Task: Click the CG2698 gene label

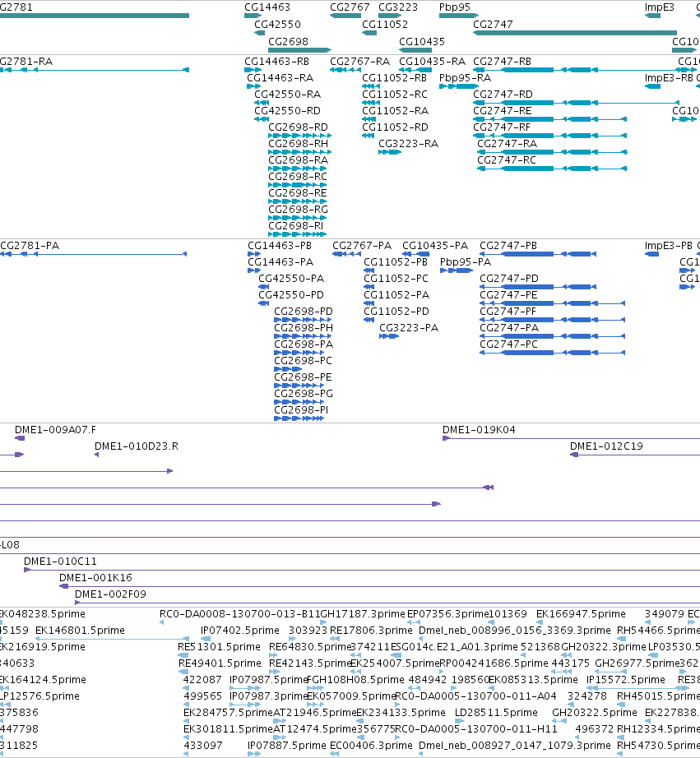Action: point(288,42)
